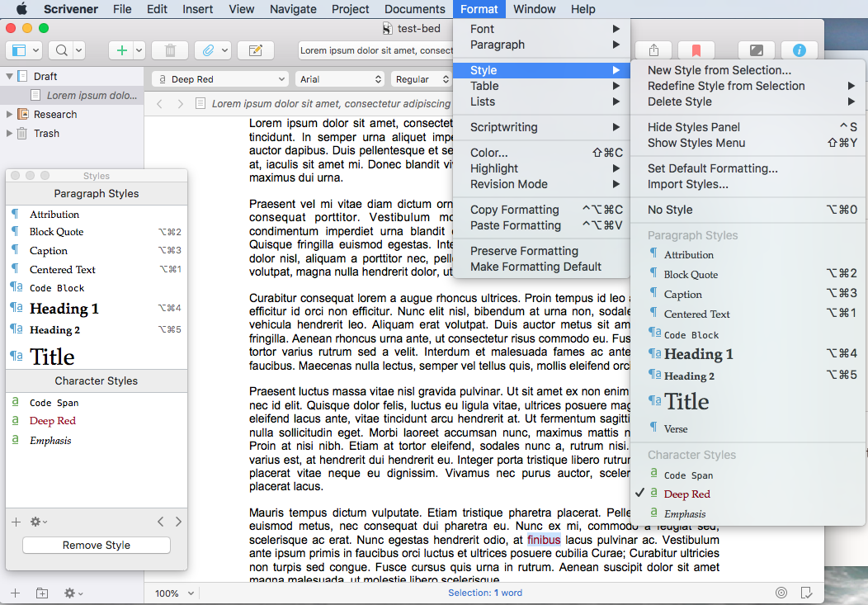Open the Paragraph submenu
Screen dimensions: 868x605
tap(541, 45)
